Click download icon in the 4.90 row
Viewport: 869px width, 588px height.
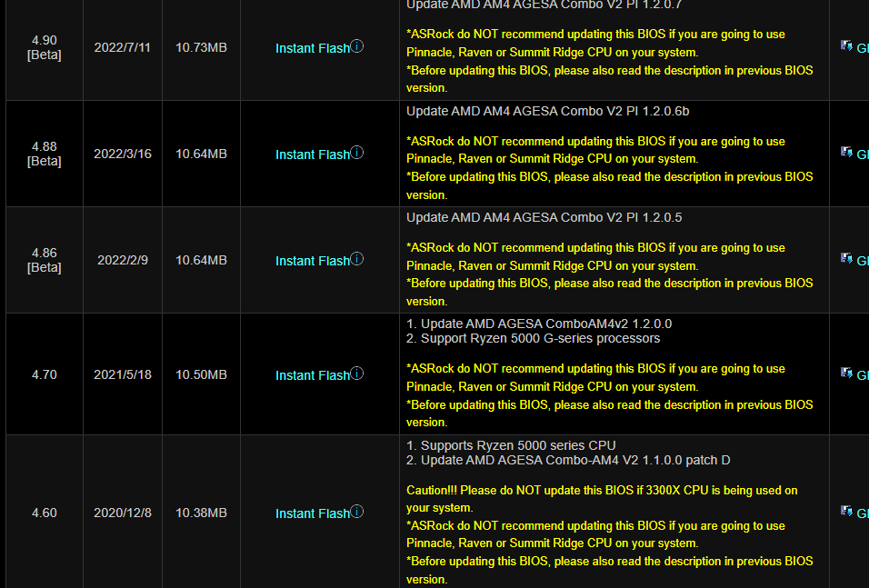(x=846, y=45)
